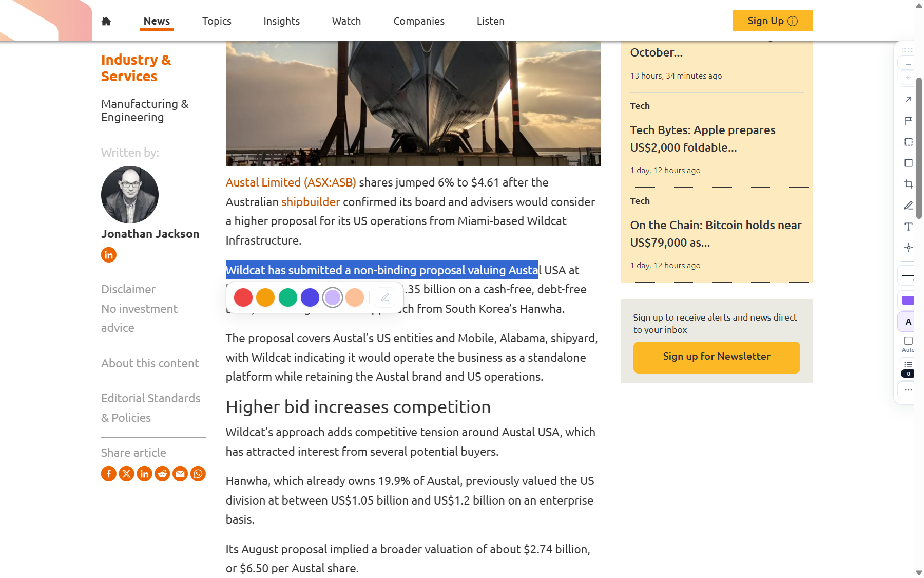
Task: Share article on X
Action: tap(127, 474)
